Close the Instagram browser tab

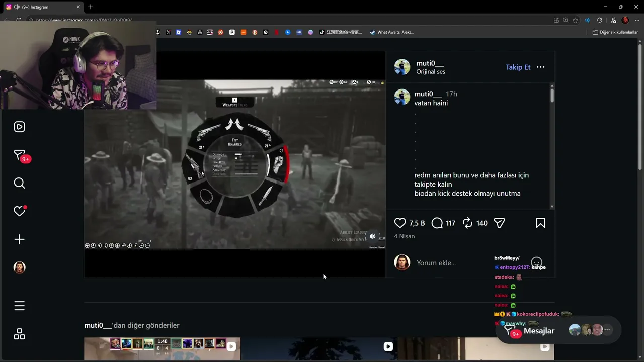click(78, 7)
